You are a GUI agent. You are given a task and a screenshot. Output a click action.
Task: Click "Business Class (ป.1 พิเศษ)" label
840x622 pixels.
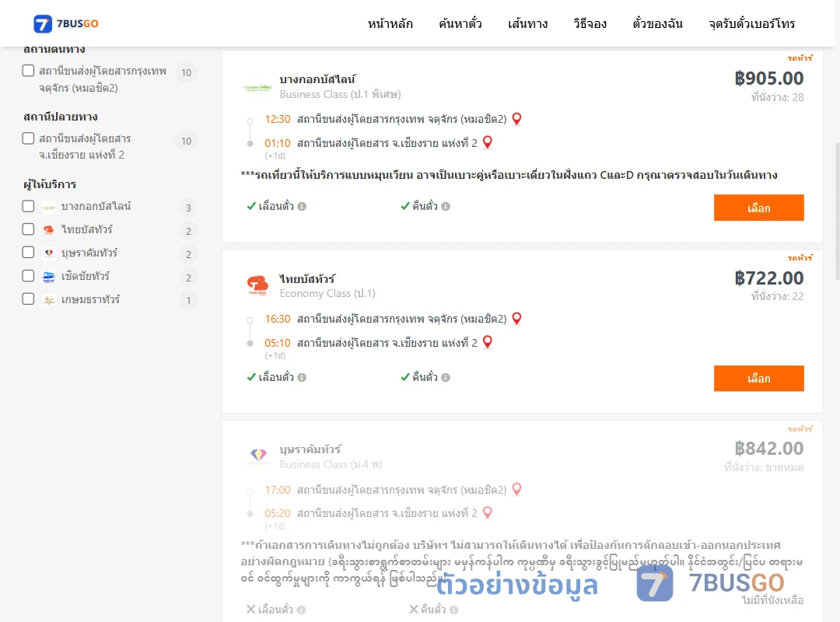[340, 94]
